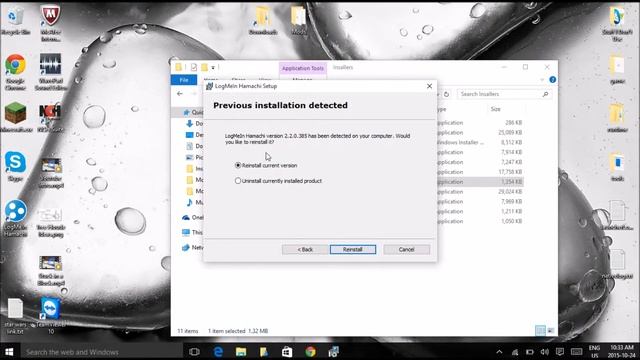Open Downloads in Explorer sidebar
The image size is (640, 360).
[194, 123]
